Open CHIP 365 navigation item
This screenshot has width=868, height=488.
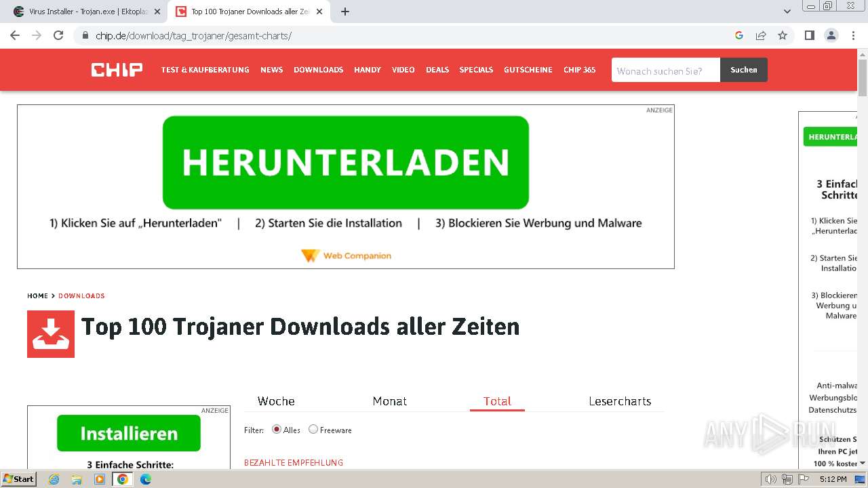pyautogui.click(x=579, y=70)
